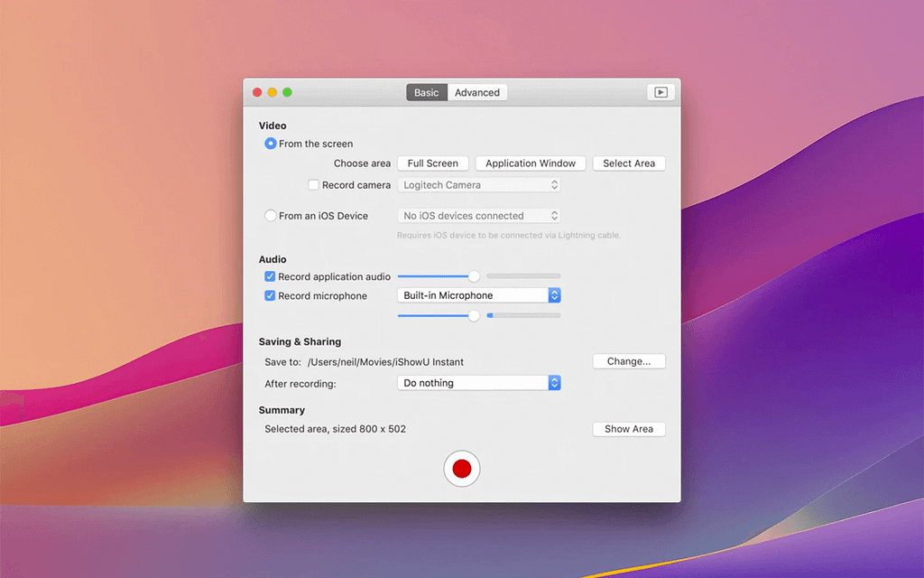
Task: Click the red record button
Action: pos(462,469)
